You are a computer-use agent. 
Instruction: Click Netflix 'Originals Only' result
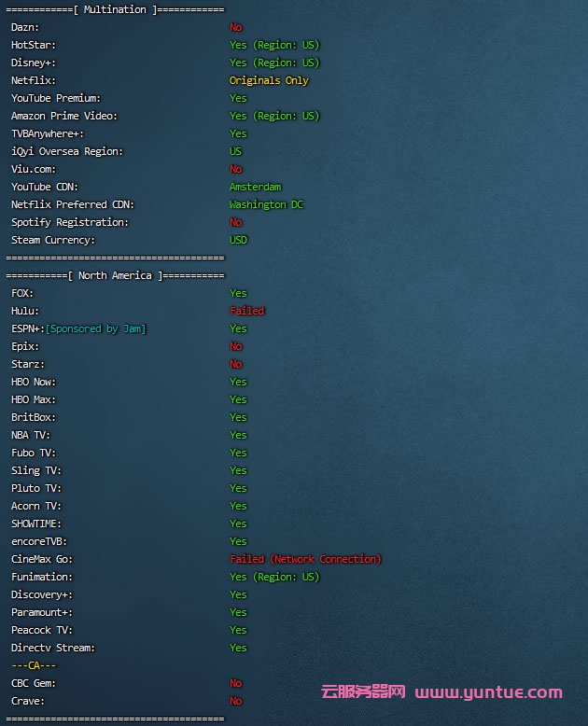click(x=269, y=80)
